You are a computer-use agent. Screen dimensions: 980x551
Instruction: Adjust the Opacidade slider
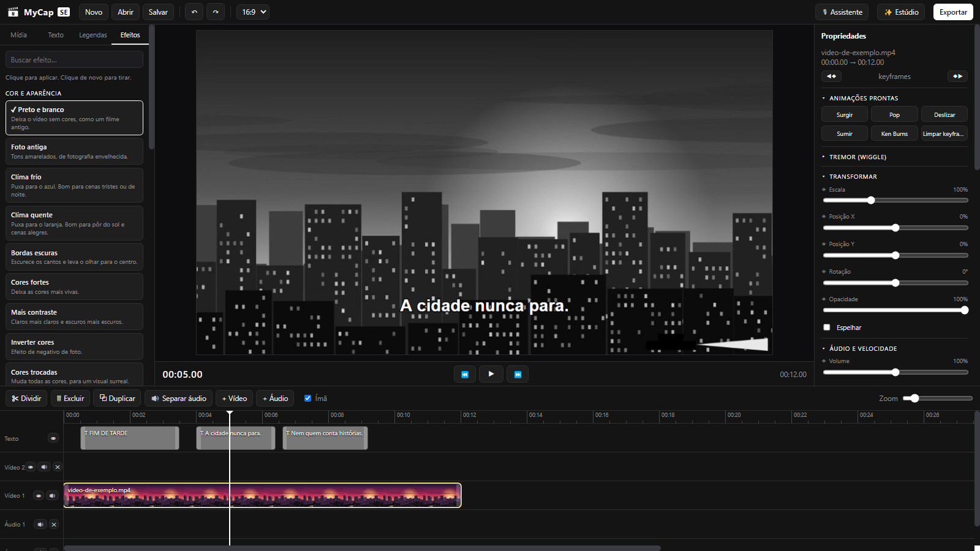click(x=895, y=310)
